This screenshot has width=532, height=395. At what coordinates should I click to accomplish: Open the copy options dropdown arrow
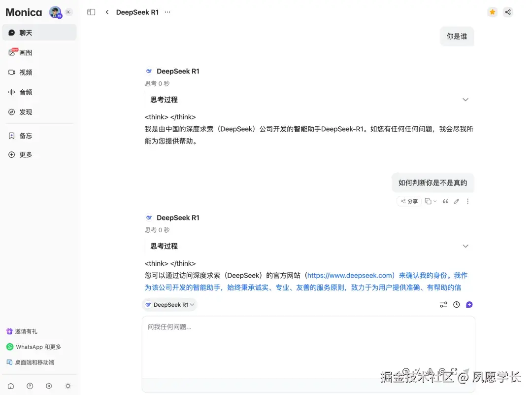pos(435,201)
